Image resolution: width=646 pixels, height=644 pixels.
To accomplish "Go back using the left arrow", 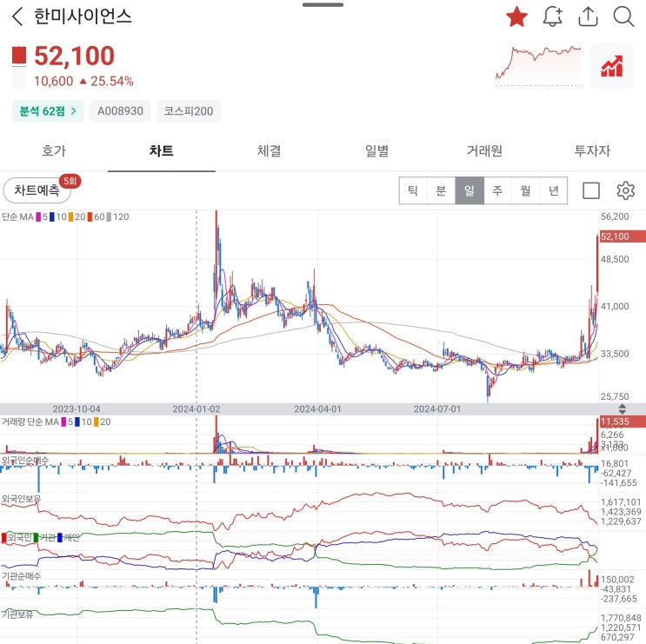I will pyautogui.click(x=17, y=17).
